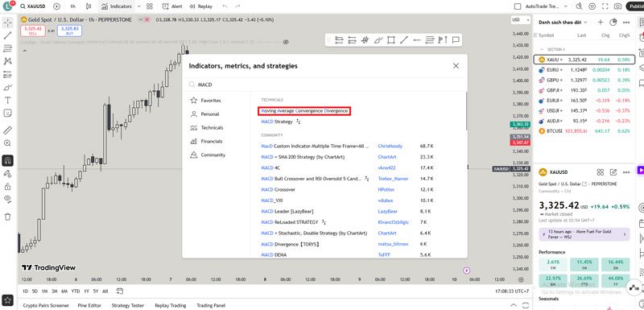Viewport: 644px width, 310px height.
Task: Select the trend line drawing tool
Action: 7,35
